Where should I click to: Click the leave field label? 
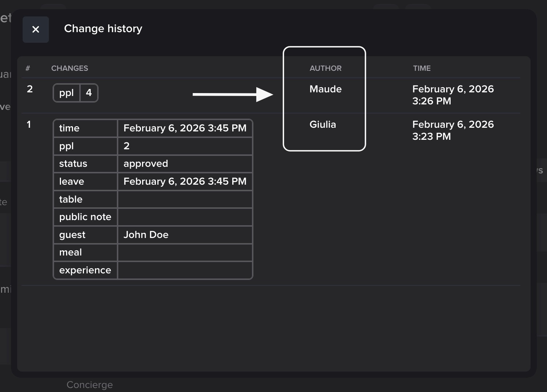tap(72, 181)
